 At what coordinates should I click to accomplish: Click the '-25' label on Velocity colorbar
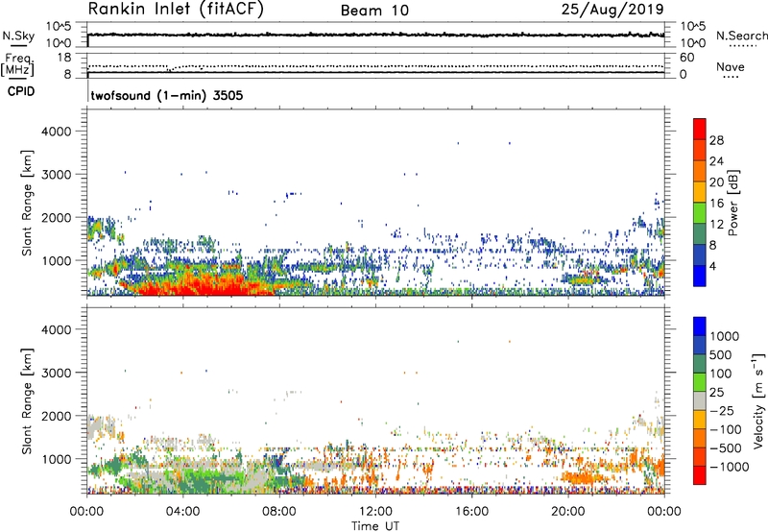(724, 410)
